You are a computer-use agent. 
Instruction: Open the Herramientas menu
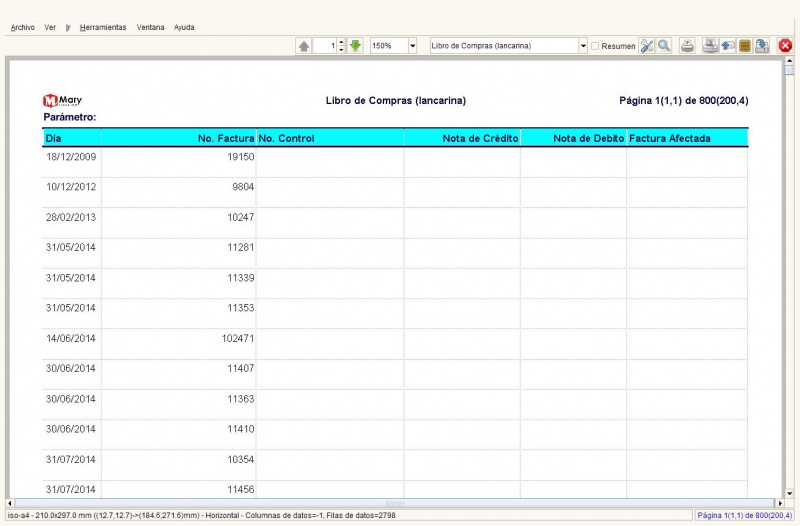(103, 28)
